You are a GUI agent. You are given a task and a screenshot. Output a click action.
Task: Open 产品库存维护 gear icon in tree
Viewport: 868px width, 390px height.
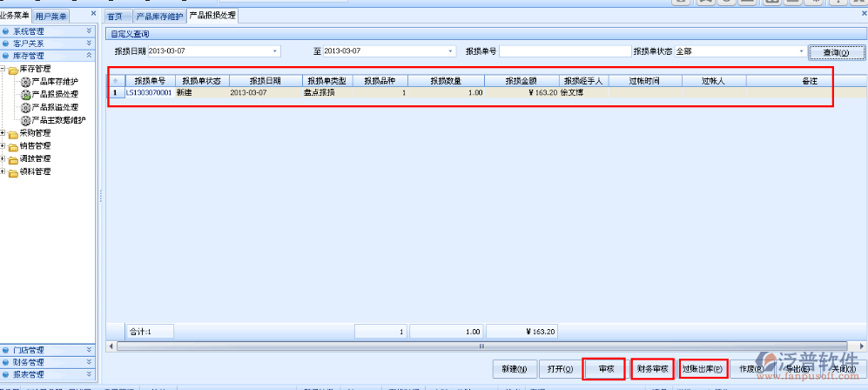point(25,82)
